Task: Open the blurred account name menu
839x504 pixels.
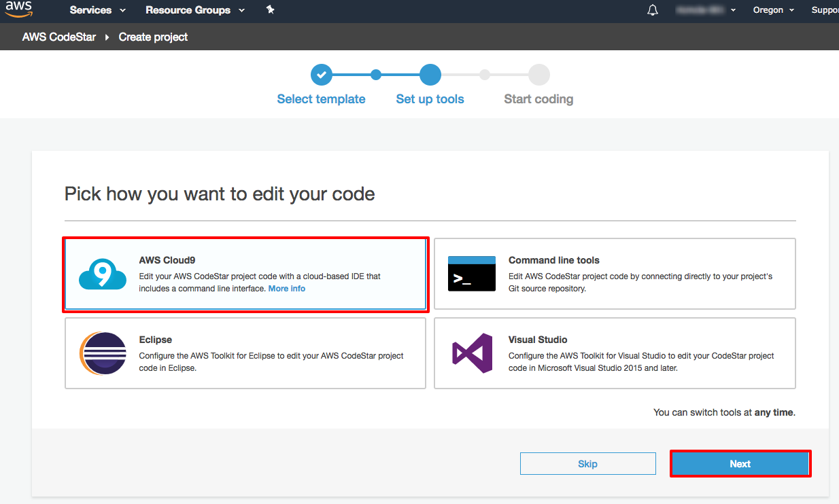Action: [706, 10]
